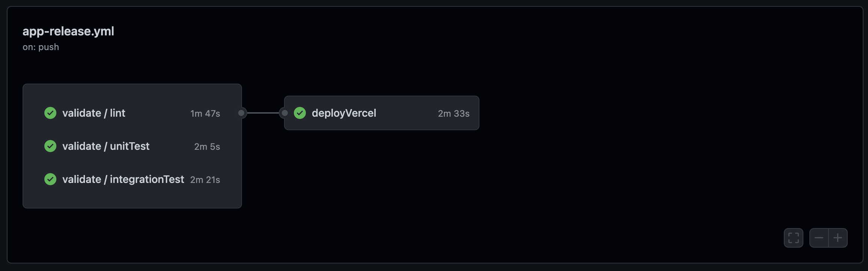Click the 'on: push' trigger text
The width and height of the screenshot is (868, 271).
(41, 47)
